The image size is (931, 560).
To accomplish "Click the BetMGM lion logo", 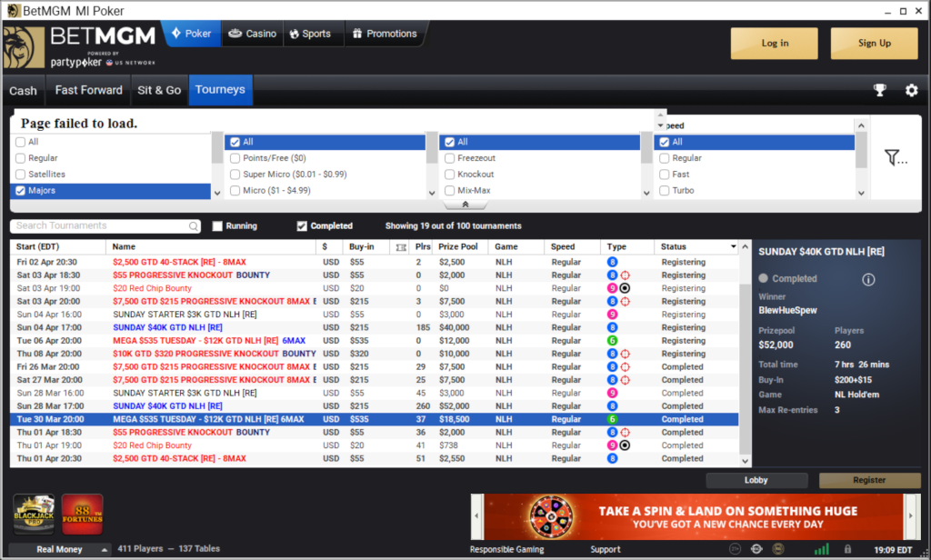I will 24,47.
